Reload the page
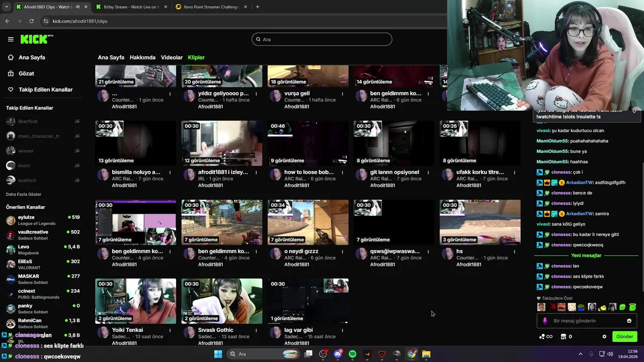The height and width of the screenshot is (362, 644). click(31, 21)
